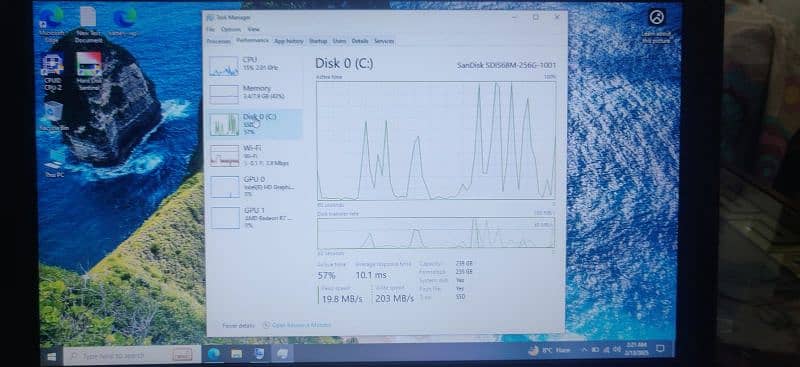The width and height of the screenshot is (800, 367).
Task: Open the Options menu
Action: click(231, 30)
